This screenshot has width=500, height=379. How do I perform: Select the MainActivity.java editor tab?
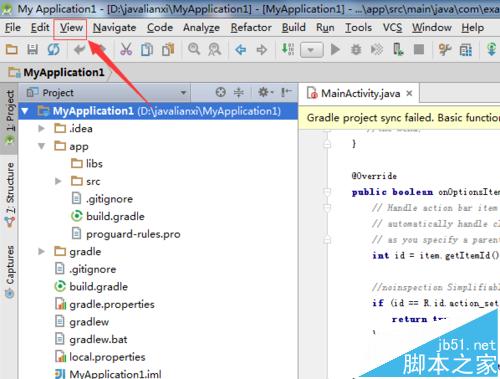click(360, 93)
